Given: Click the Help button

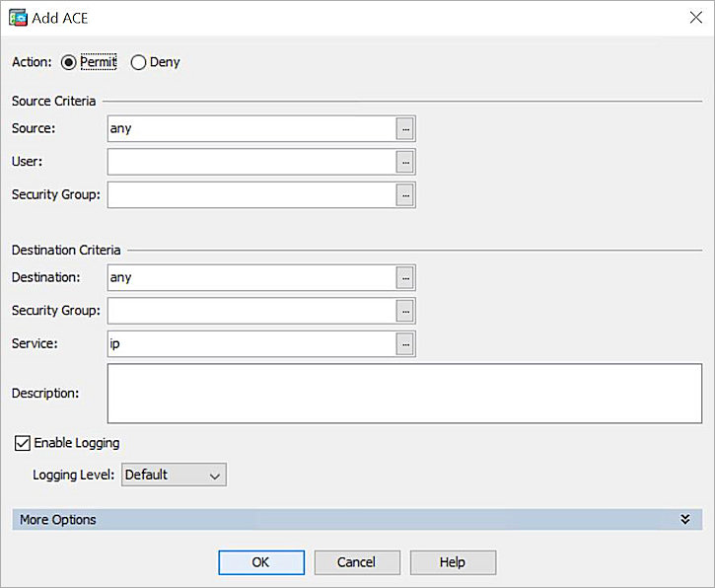Looking at the screenshot, I should coord(453,562).
